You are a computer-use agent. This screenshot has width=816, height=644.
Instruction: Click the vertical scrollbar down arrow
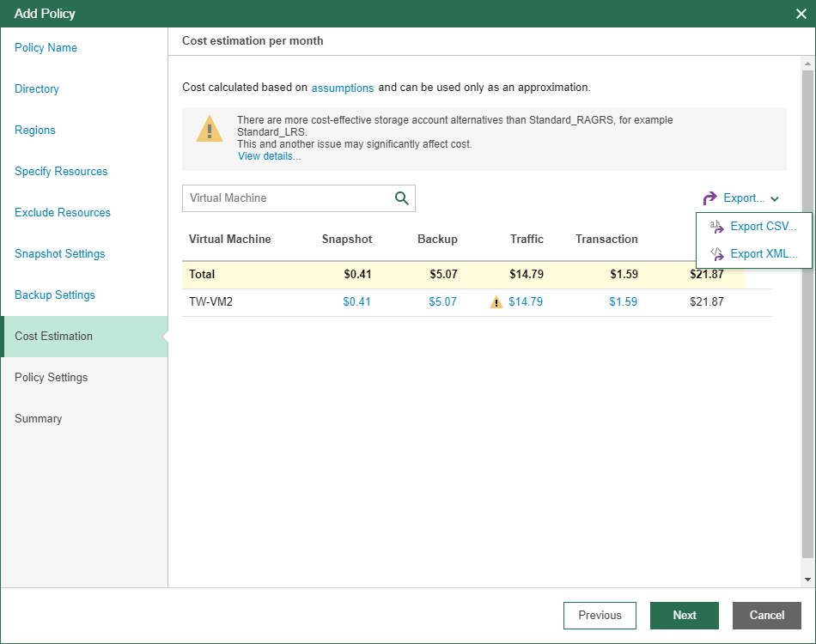[807, 580]
